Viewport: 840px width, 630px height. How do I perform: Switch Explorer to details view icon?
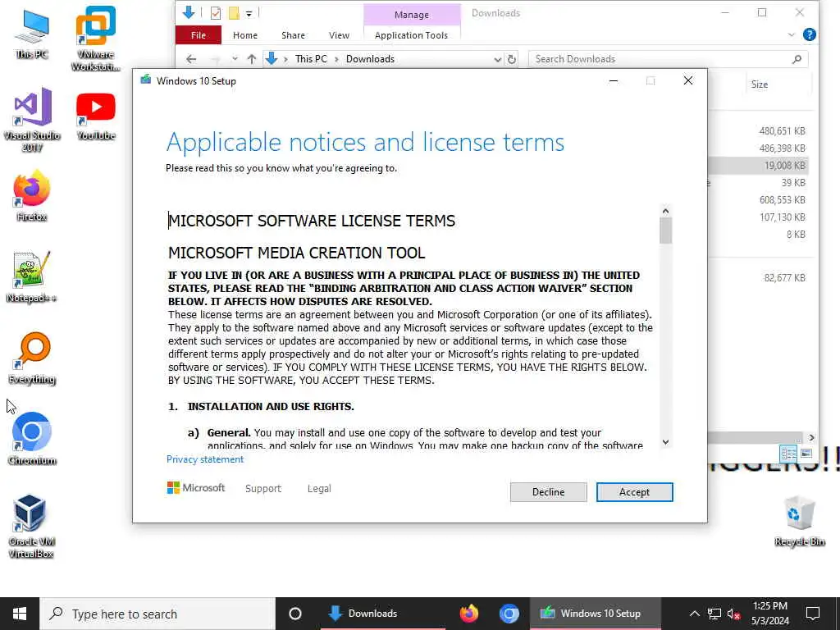(788, 454)
